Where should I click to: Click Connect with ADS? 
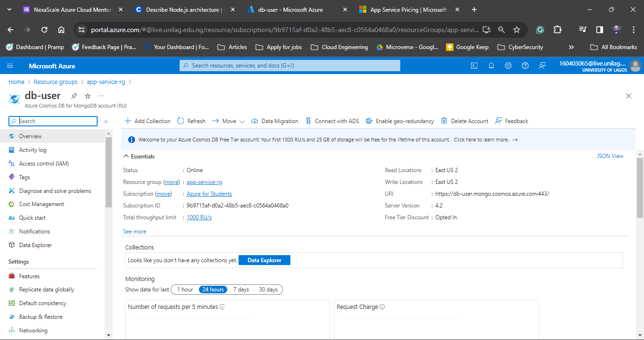(x=332, y=121)
